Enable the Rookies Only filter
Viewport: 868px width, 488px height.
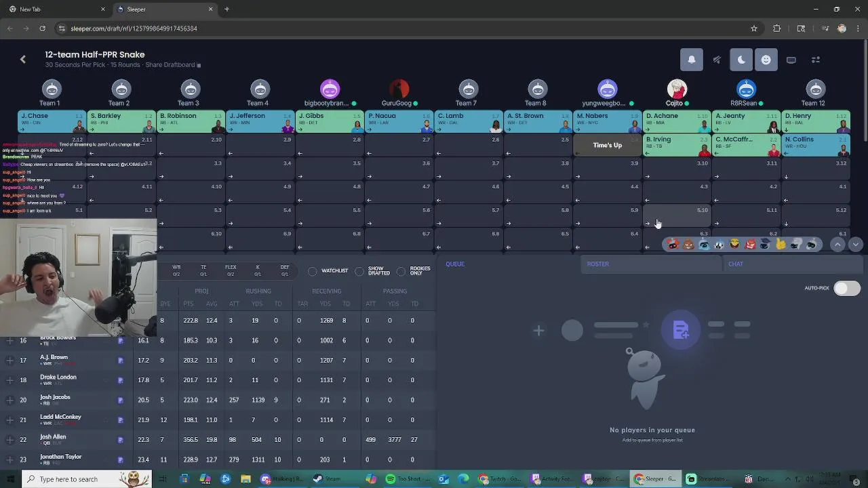[414, 271]
